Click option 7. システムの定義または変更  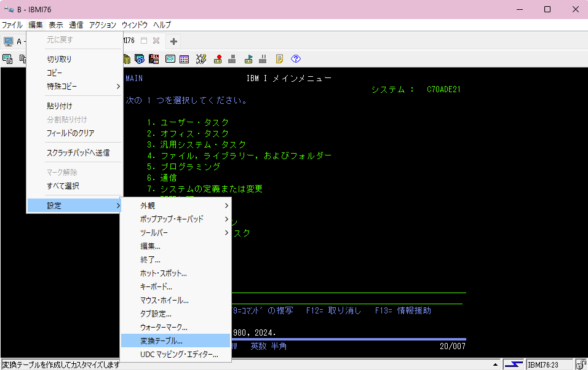point(205,189)
